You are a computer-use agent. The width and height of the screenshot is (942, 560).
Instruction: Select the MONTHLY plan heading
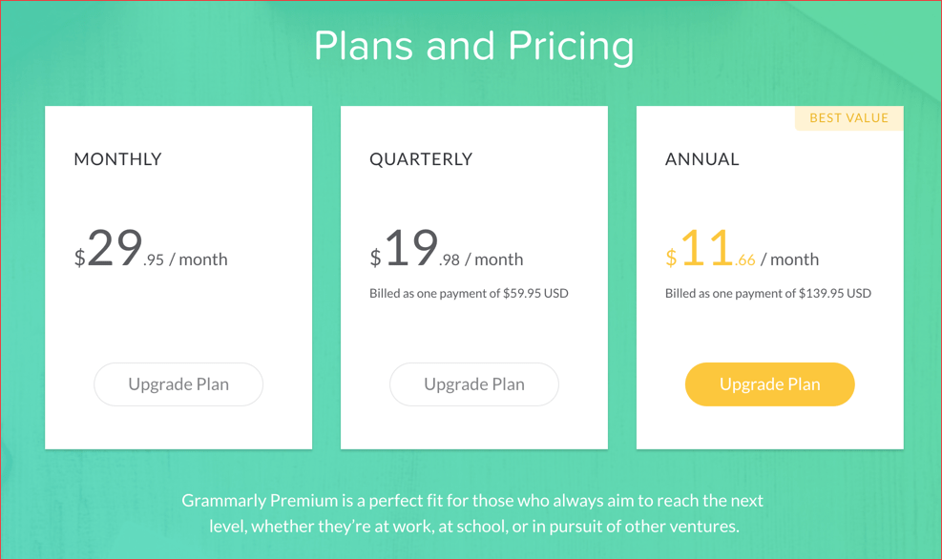[117, 159]
